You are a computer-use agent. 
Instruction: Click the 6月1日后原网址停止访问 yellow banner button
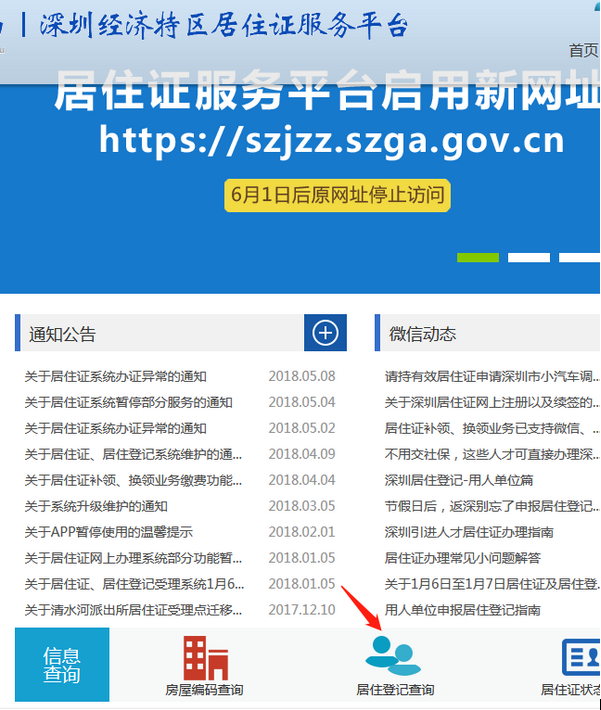click(337, 194)
